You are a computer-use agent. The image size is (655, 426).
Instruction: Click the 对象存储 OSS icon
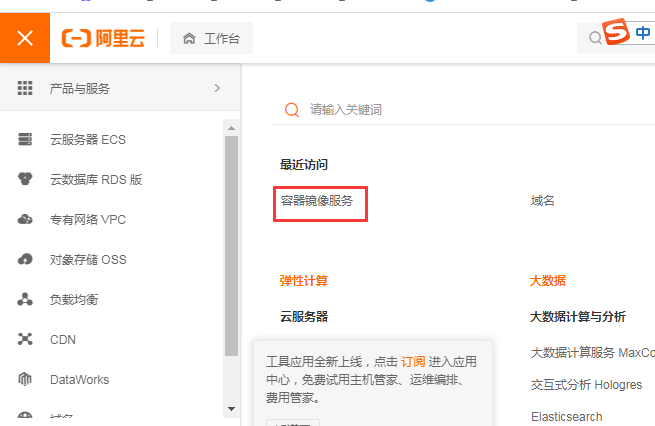click(x=25, y=259)
